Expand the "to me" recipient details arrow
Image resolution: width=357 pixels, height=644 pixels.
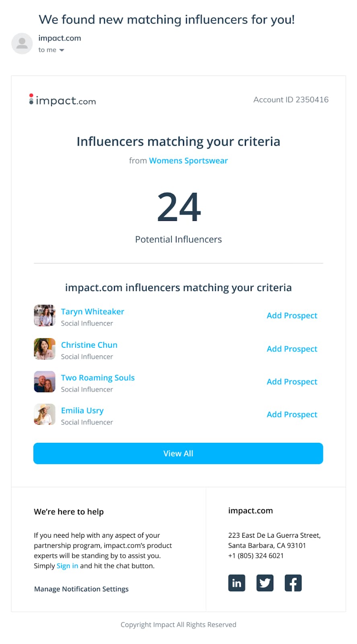(62, 50)
